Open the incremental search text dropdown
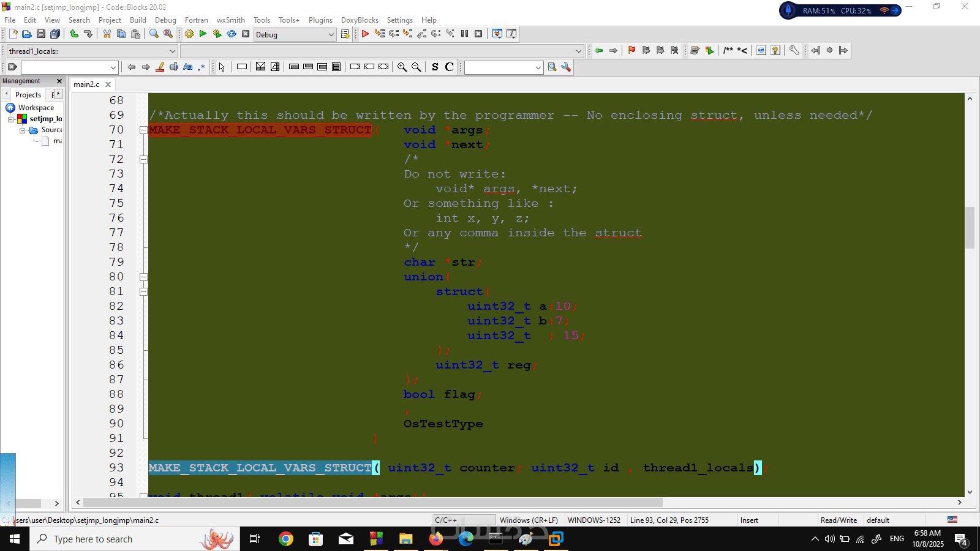This screenshot has height=551, width=980. (69, 67)
